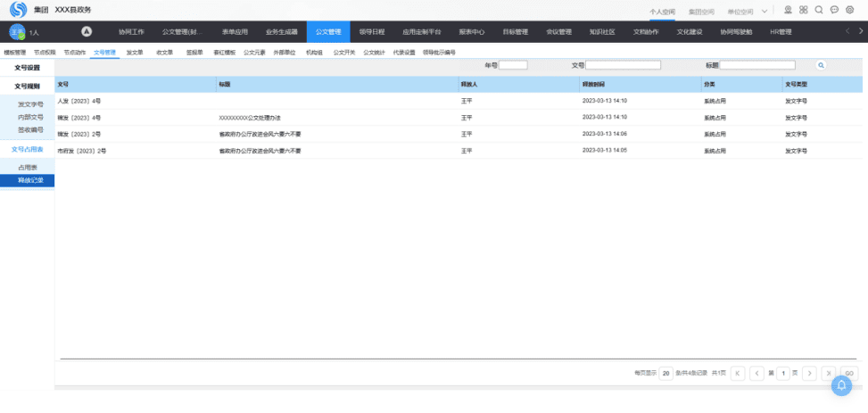
Task: Open the settings gear icon
Action: 850,10
